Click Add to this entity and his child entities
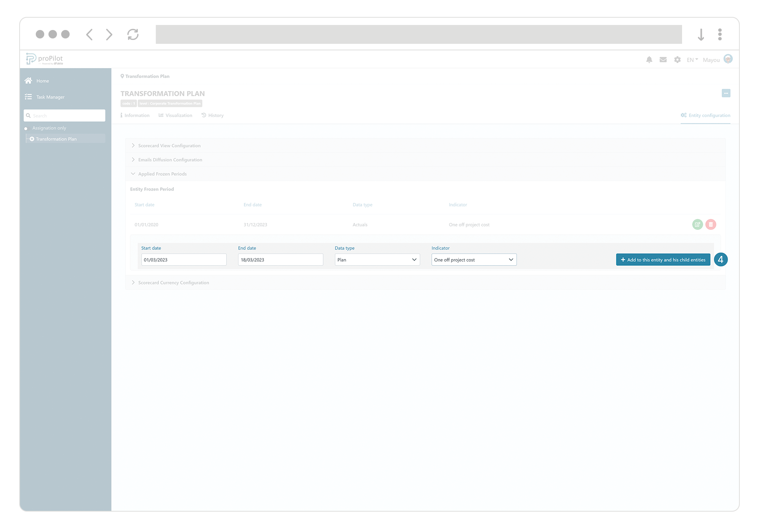The image size is (759, 532). (663, 260)
